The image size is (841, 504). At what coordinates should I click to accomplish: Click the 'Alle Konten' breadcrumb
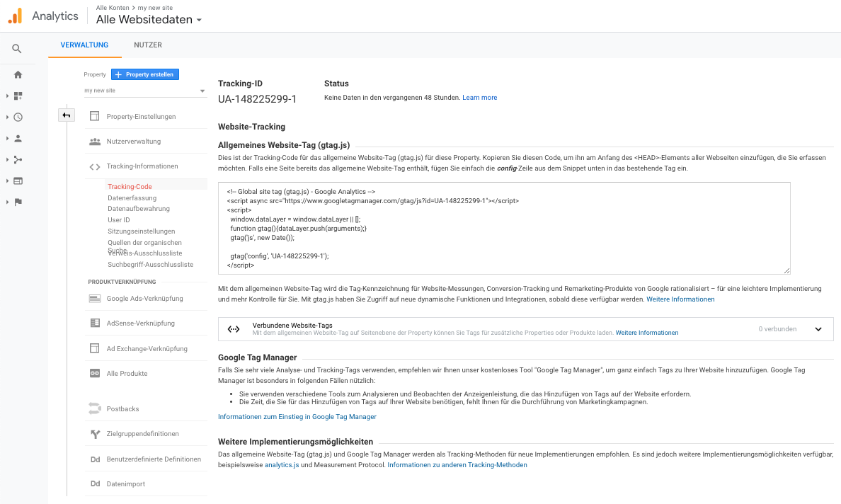coord(113,8)
